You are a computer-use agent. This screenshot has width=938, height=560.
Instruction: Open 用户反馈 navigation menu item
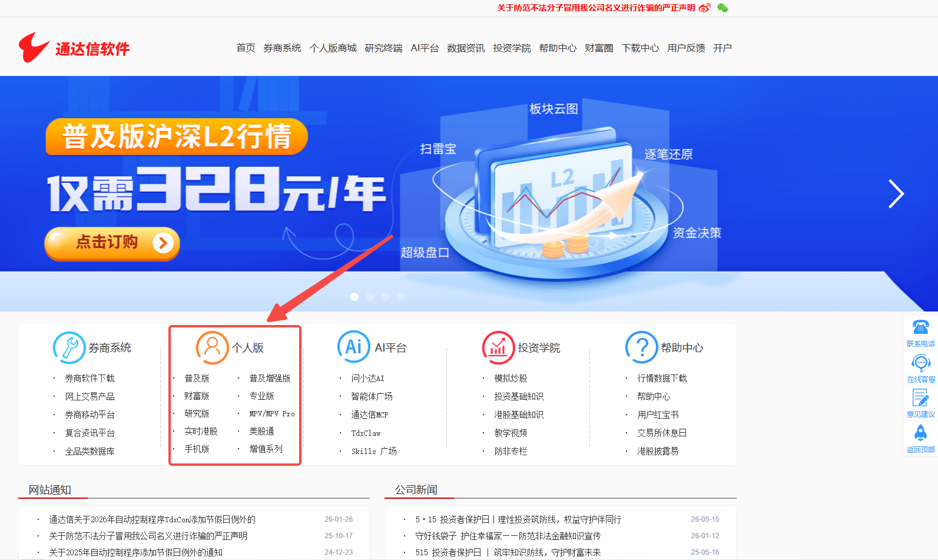coord(686,48)
